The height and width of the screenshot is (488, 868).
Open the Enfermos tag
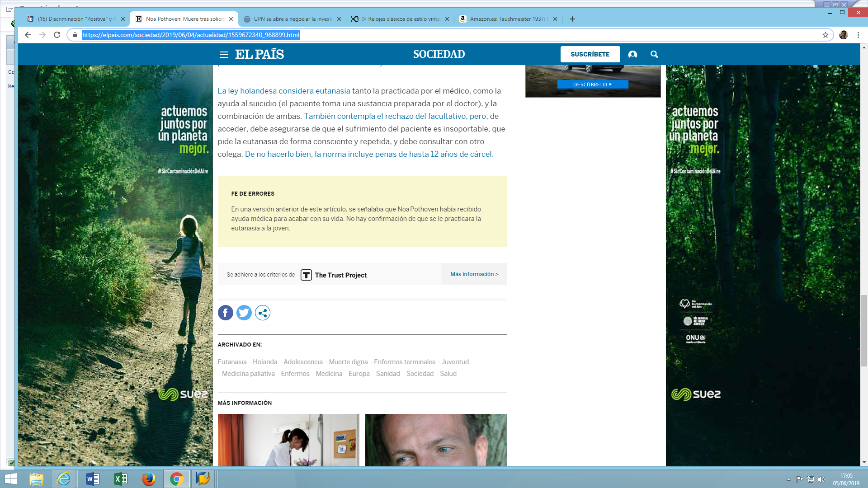point(295,374)
